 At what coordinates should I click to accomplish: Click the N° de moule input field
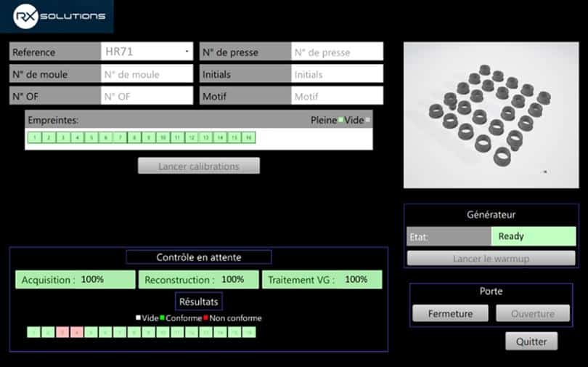point(147,74)
